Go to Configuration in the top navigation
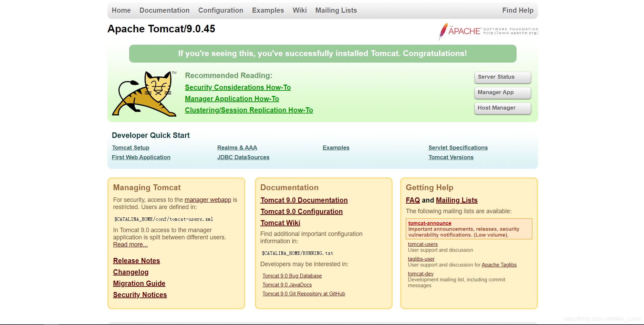The width and height of the screenshot is (644, 325). point(221,10)
